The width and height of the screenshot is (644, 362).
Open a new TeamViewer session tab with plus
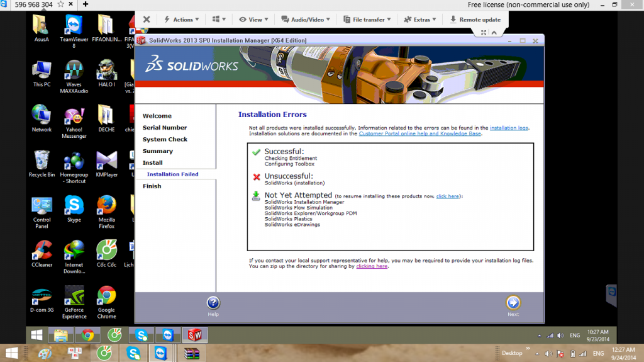86,4
